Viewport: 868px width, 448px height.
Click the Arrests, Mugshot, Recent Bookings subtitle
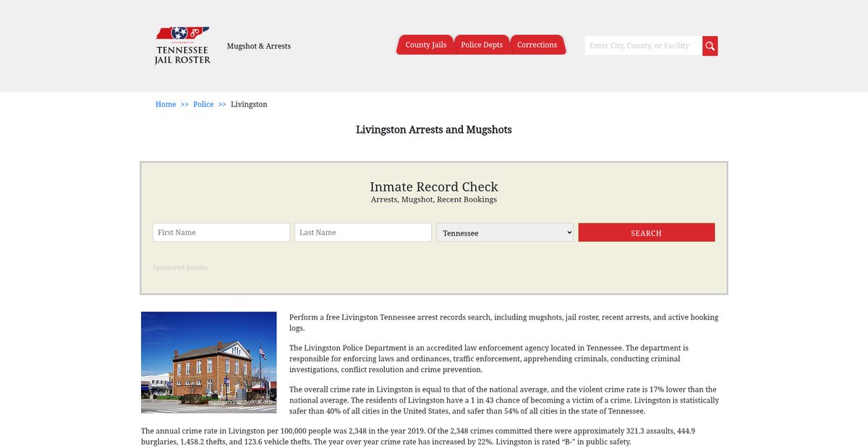point(434,200)
